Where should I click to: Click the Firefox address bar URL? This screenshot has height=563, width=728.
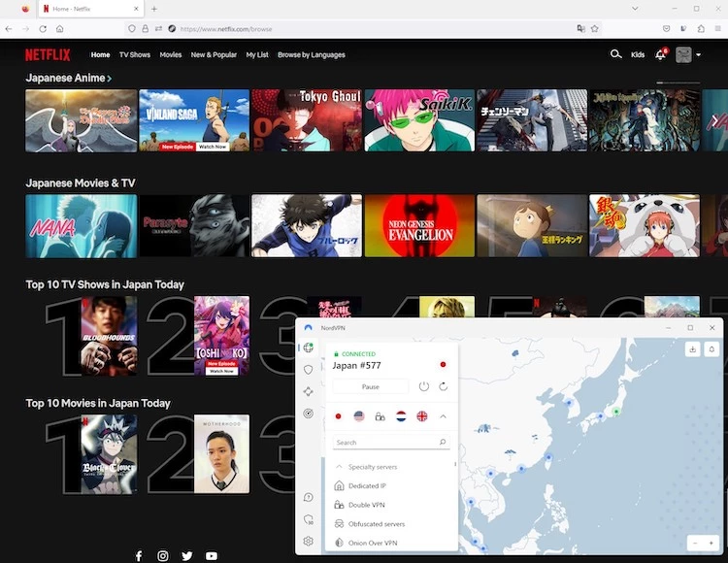tap(226, 29)
